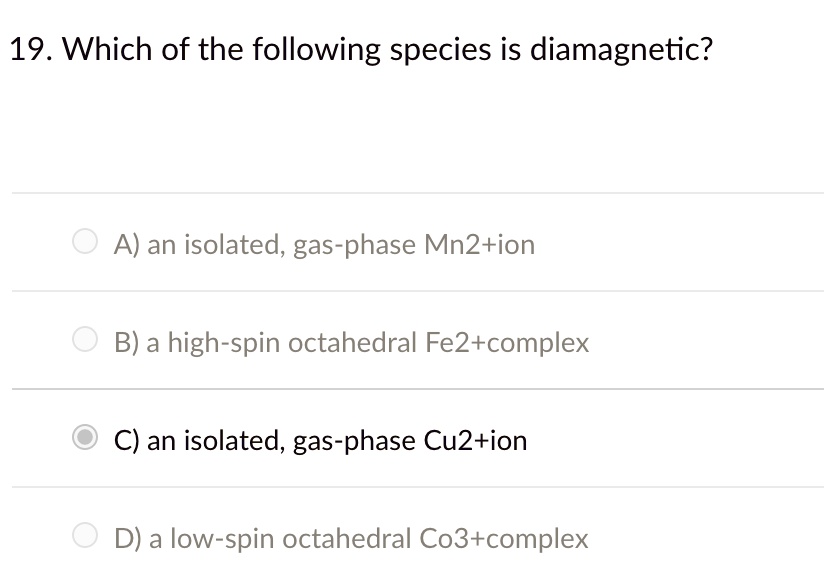Click the answer text 'A) an isolated, gas-phase Mn2+ion'

[x=324, y=244]
